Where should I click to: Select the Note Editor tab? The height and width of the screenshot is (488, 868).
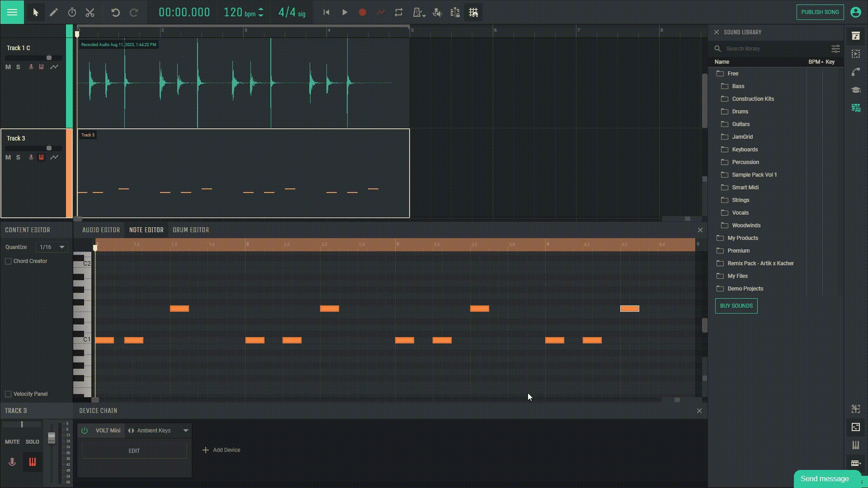pyautogui.click(x=146, y=230)
